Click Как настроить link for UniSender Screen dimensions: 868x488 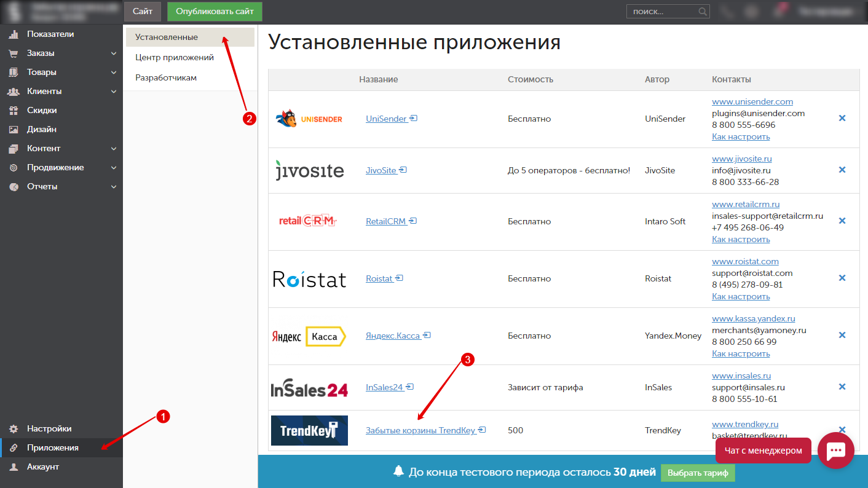[741, 136]
